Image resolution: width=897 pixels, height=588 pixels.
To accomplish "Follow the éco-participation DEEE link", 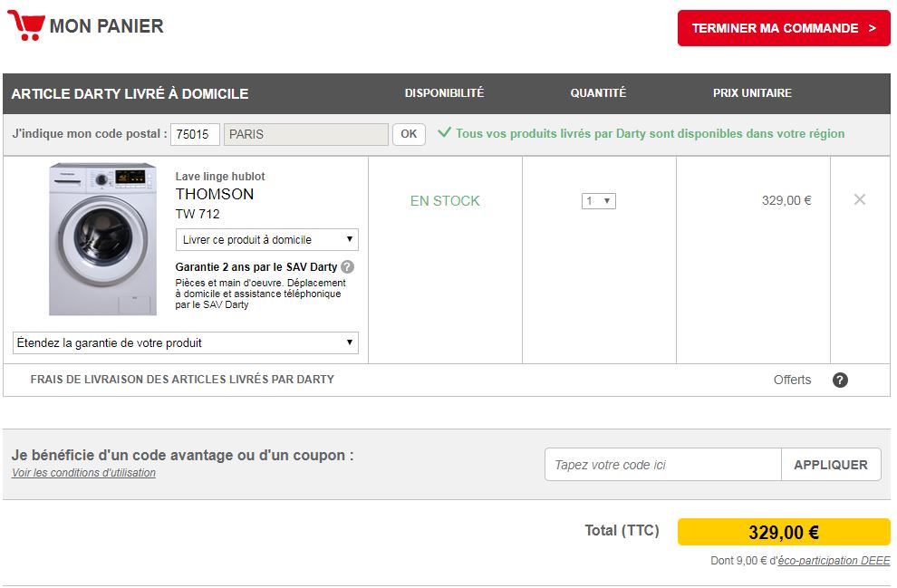I will [x=834, y=561].
